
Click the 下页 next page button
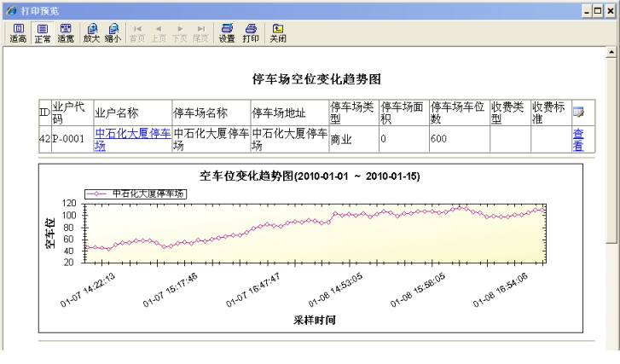(x=181, y=32)
